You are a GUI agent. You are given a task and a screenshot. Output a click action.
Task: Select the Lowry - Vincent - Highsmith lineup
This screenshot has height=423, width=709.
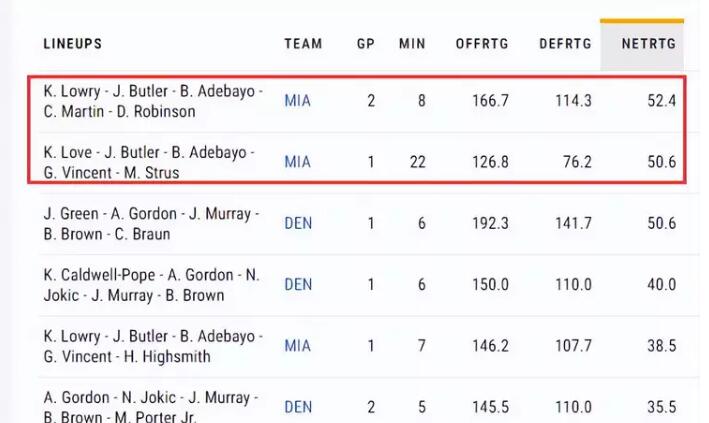(x=153, y=347)
